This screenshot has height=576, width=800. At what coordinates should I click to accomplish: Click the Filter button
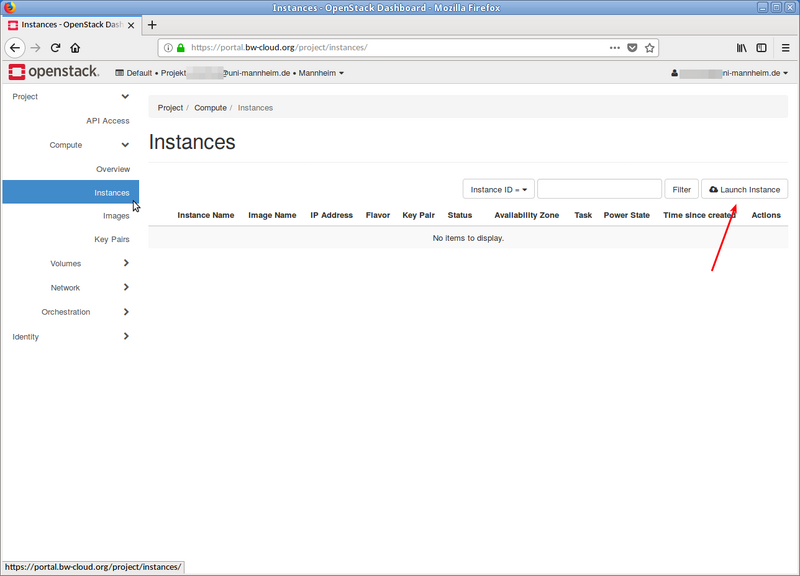(681, 188)
